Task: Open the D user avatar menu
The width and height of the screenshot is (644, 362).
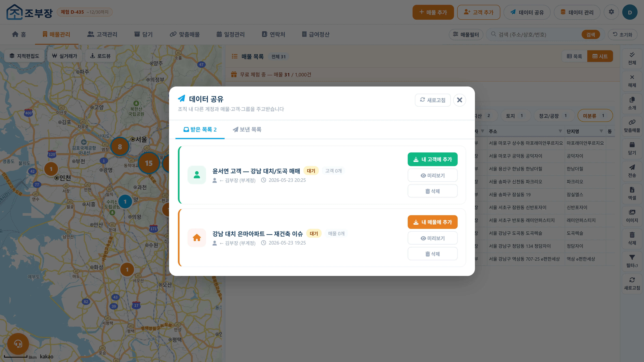Action: pyautogui.click(x=630, y=12)
